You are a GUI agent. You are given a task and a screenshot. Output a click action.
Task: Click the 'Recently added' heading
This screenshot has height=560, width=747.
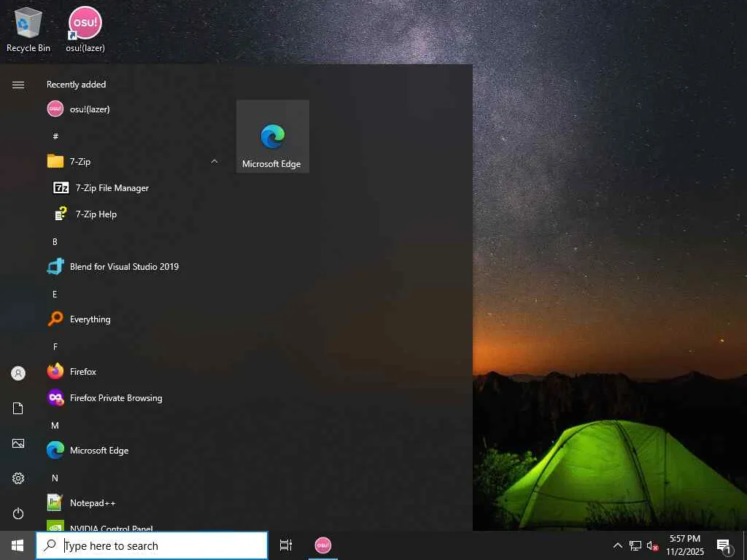[76, 85]
